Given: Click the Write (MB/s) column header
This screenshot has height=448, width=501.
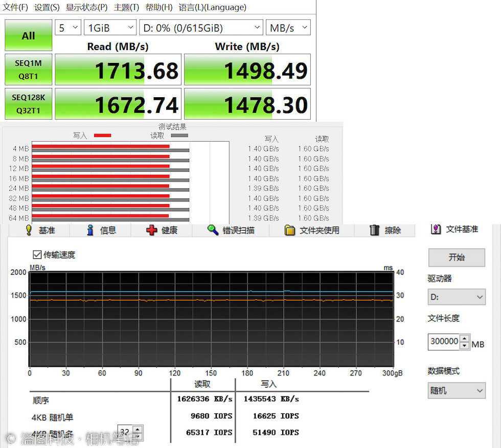Looking at the screenshot, I should coord(247,47).
